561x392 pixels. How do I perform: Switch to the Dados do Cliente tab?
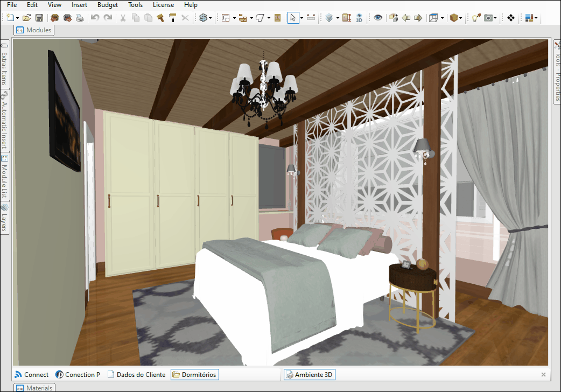(x=137, y=374)
